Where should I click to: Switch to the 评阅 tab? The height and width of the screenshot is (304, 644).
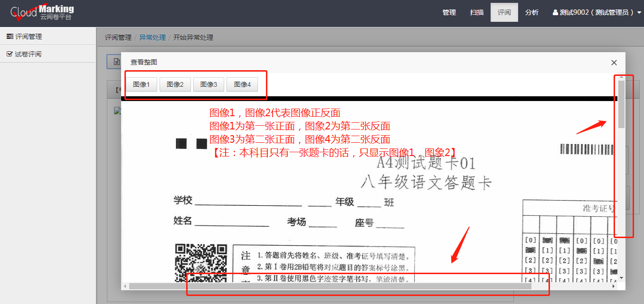tap(504, 12)
